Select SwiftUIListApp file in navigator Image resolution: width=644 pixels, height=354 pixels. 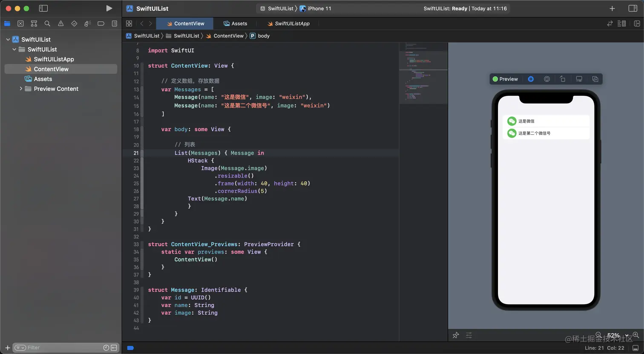[54, 59]
